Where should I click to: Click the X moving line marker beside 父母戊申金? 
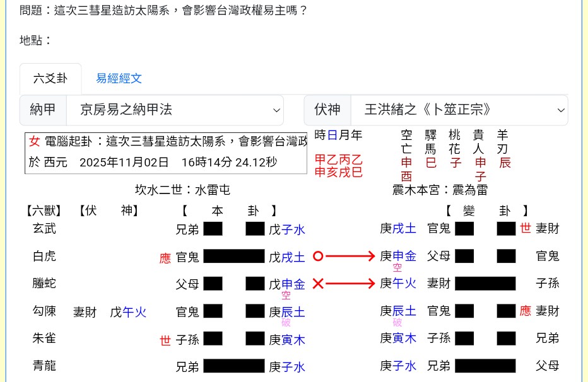tap(319, 284)
